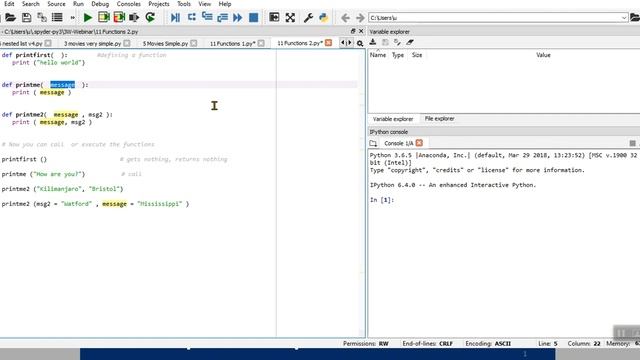Open the Projects menu
This screenshot has height=360, width=640.
(159, 4)
